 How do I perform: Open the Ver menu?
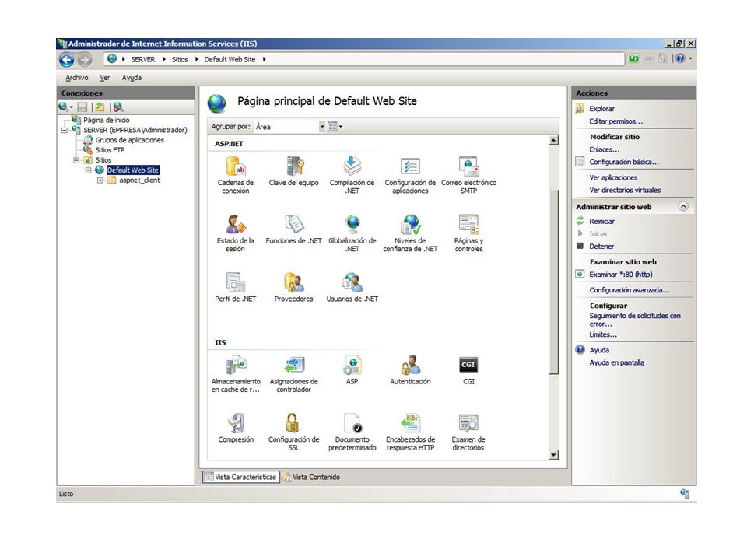pos(105,78)
